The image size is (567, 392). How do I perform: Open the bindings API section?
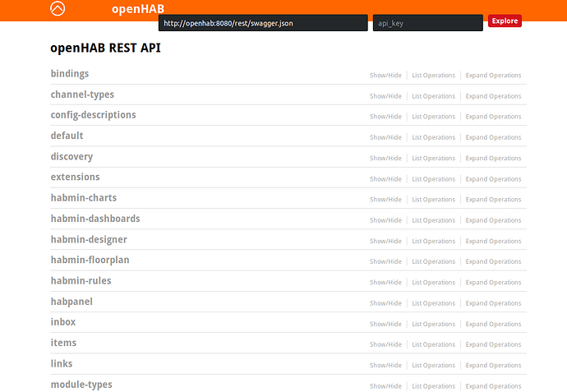pyautogui.click(x=70, y=74)
